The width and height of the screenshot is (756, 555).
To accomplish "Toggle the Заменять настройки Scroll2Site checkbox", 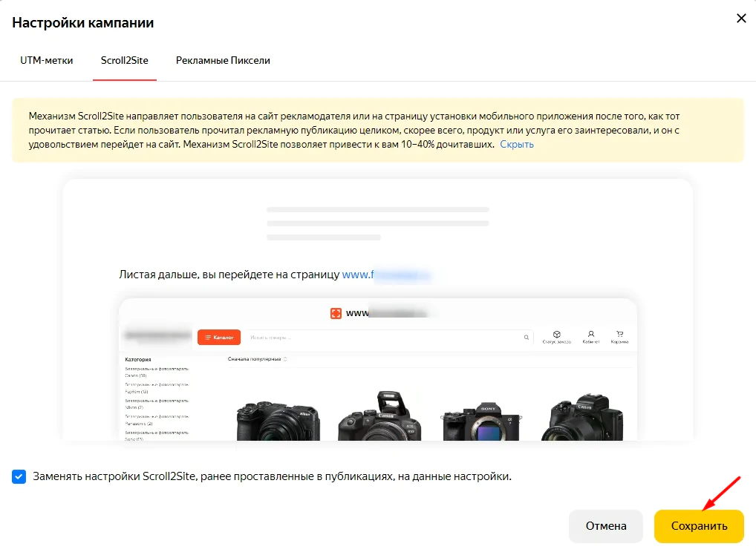I will [x=19, y=476].
